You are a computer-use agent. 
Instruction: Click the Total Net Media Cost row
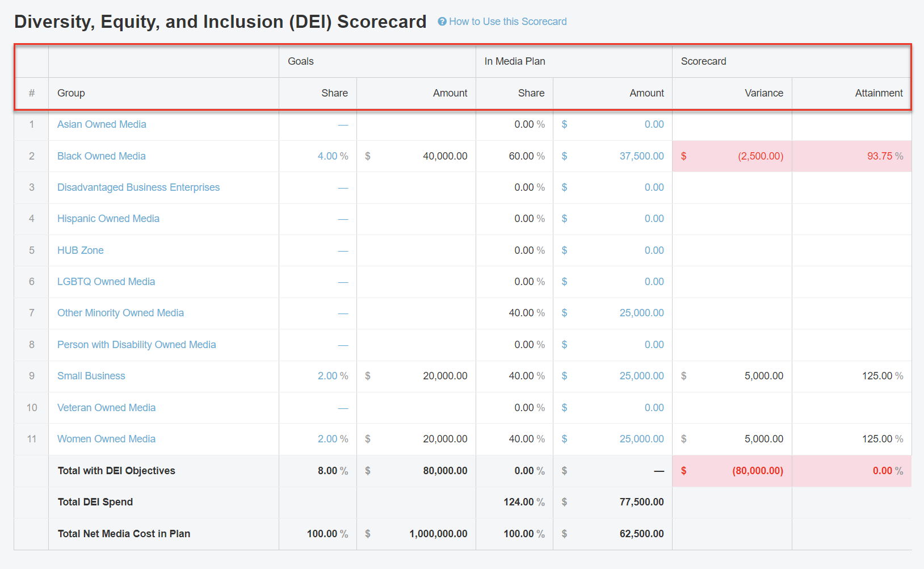[124, 534]
